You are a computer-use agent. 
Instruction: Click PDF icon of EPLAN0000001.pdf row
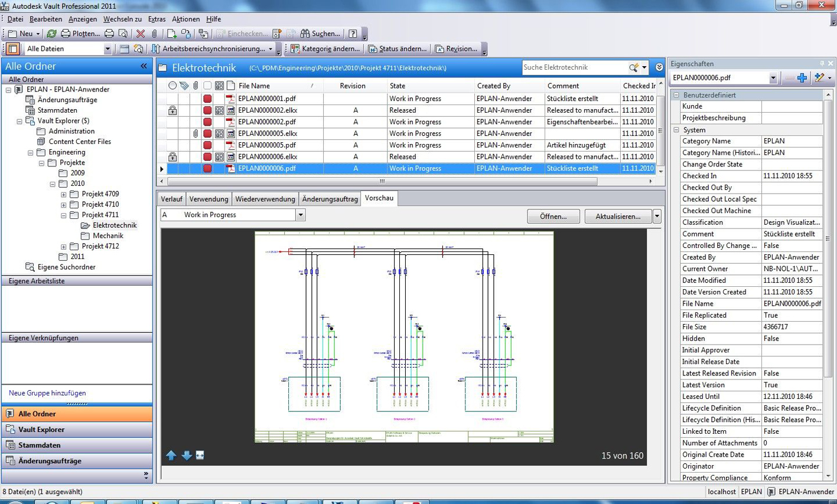pyautogui.click(x=230, y=99)
